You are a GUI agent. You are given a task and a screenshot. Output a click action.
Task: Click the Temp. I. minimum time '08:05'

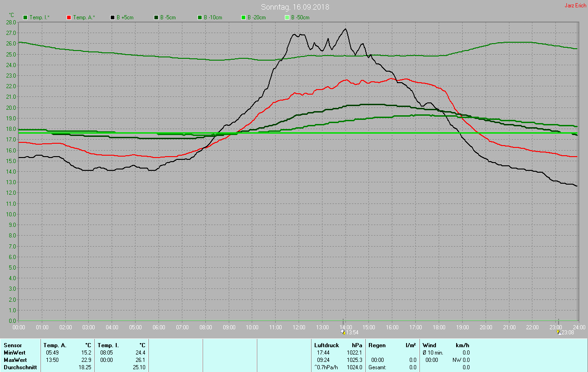pos(107,353)
